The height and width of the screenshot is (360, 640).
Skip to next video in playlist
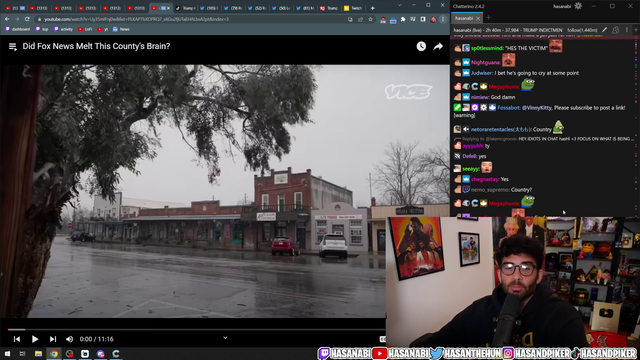coord(53,339)
